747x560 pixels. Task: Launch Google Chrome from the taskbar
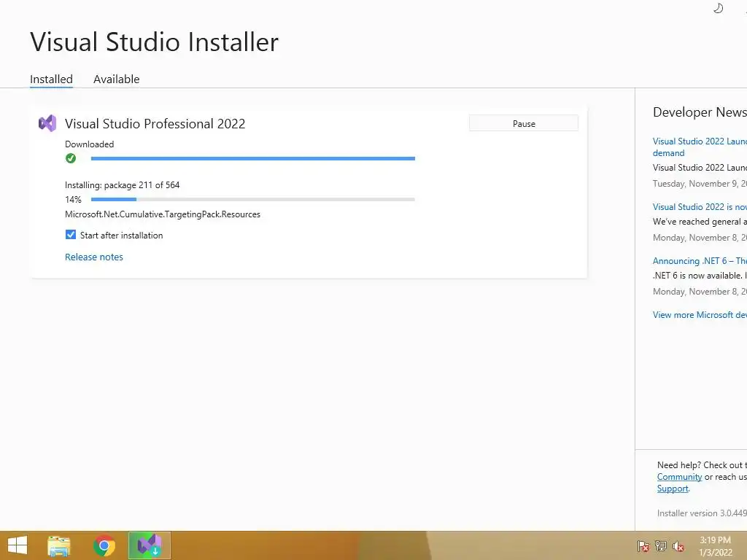click(104, 545)
